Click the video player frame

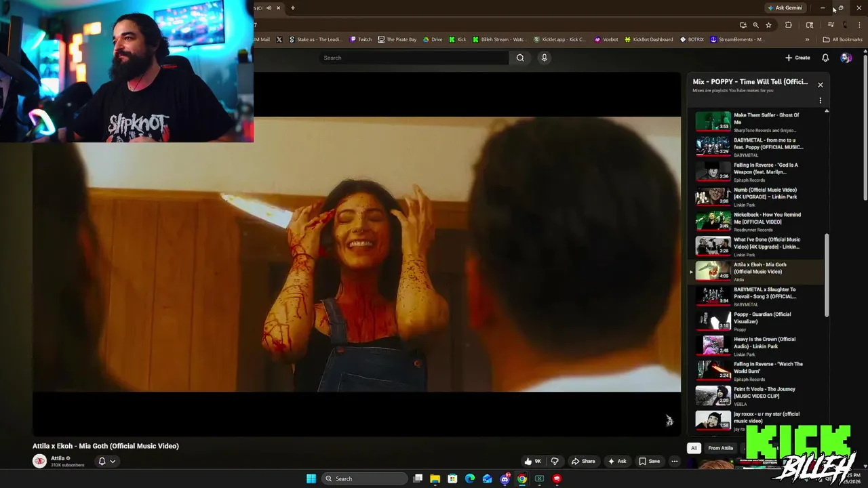357,254
